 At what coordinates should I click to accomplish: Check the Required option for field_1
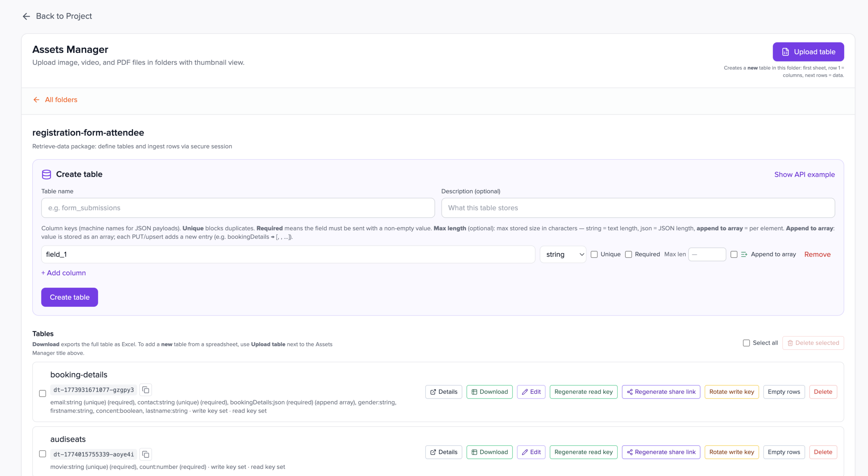(628, 254)
